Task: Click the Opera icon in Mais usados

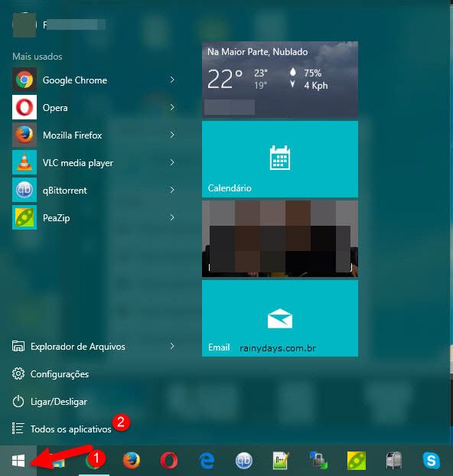Action: click(24, 107)
